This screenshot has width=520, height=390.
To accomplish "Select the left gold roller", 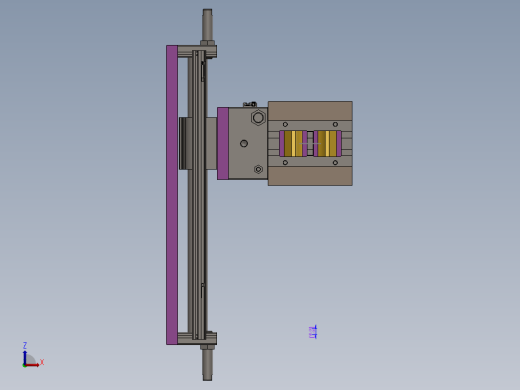I will tap(293, 143).
